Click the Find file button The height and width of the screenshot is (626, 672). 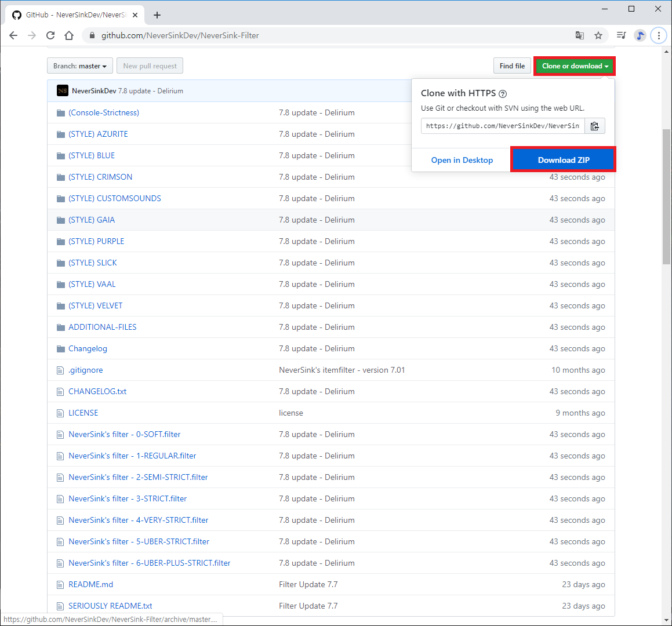click(x=512, y=66)
